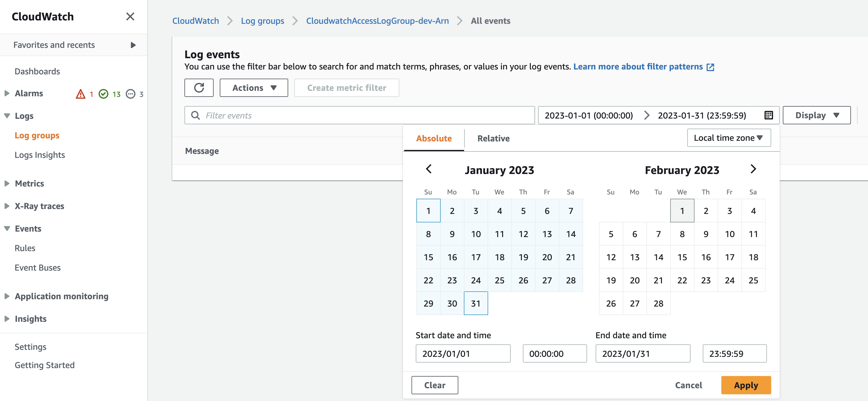Click the Clear button
868x401 pixels.
[x=435, y=385]
